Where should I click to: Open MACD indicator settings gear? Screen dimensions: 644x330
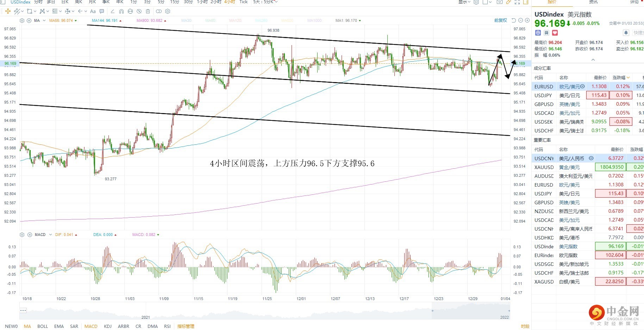pos(22,235)
